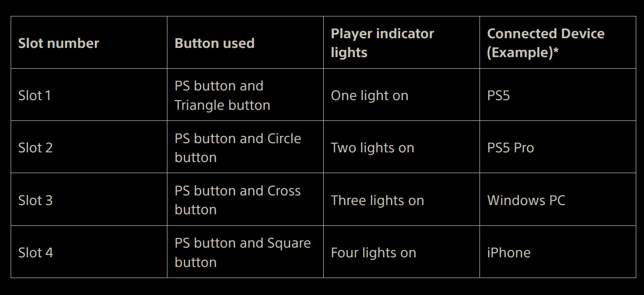Click "PS button and Cross button" cell
Image resolution: width=644 pixels, height=295 pixels.
[238, 200]
